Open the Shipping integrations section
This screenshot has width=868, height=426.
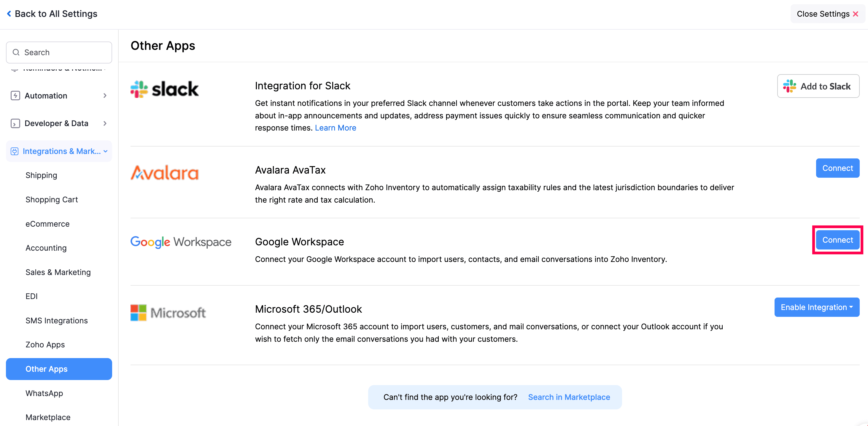point(42,175)
